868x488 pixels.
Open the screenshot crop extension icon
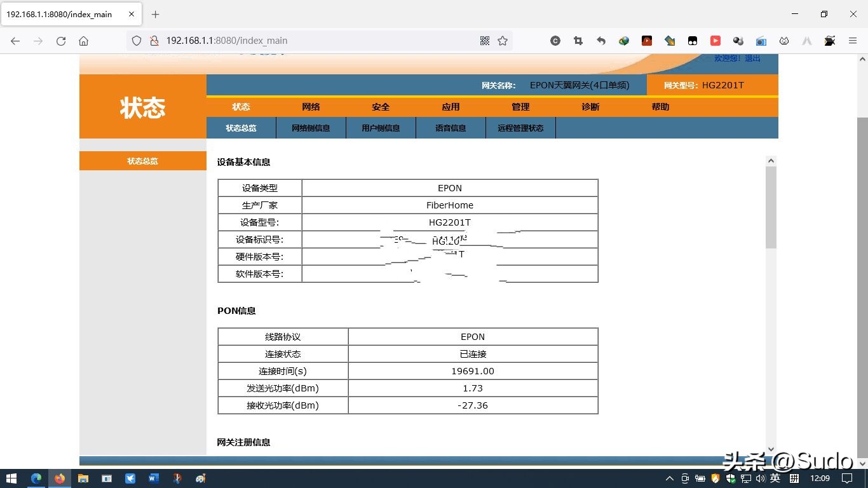point(578,41)
